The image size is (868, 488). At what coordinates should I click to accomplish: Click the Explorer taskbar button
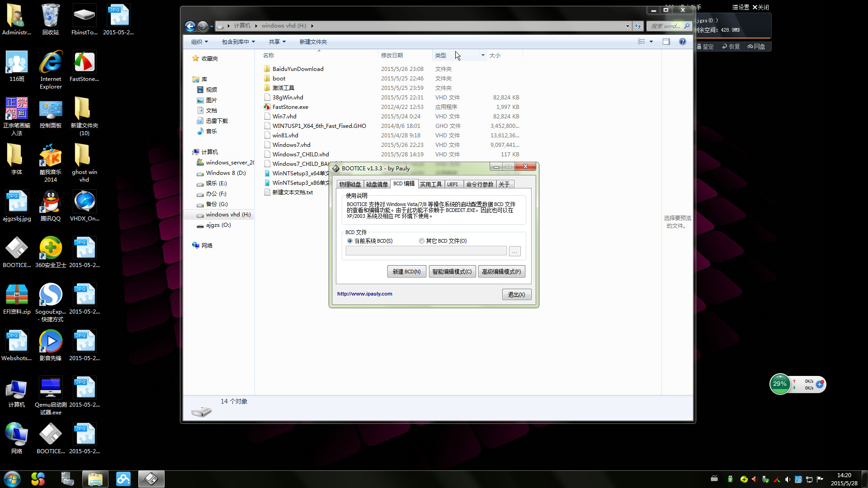95,479
